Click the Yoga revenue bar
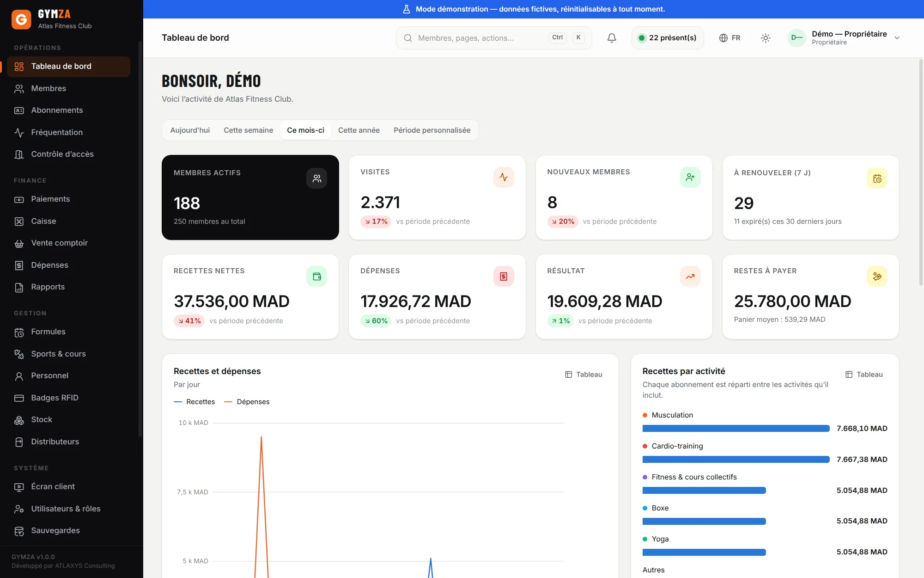Image resolution: width=924 pixels, height=578 pixels. [704, 552]
